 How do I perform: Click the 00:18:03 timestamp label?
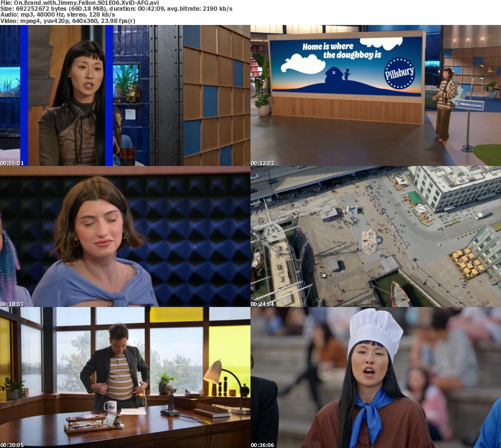pos(12,304)
